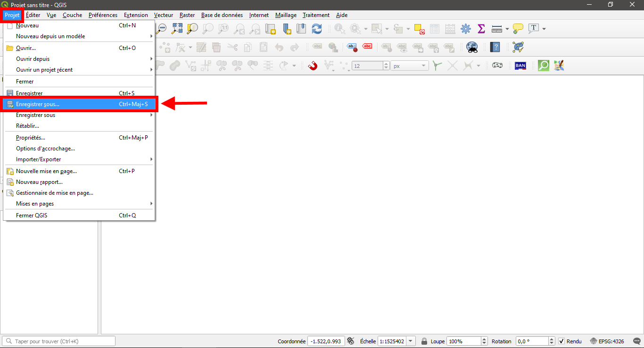Image resolution: width=644 pixels, height=348 pixels.
Task: Expand Ouvrir un projet récent submenu
Action: [x=79, y=70]
